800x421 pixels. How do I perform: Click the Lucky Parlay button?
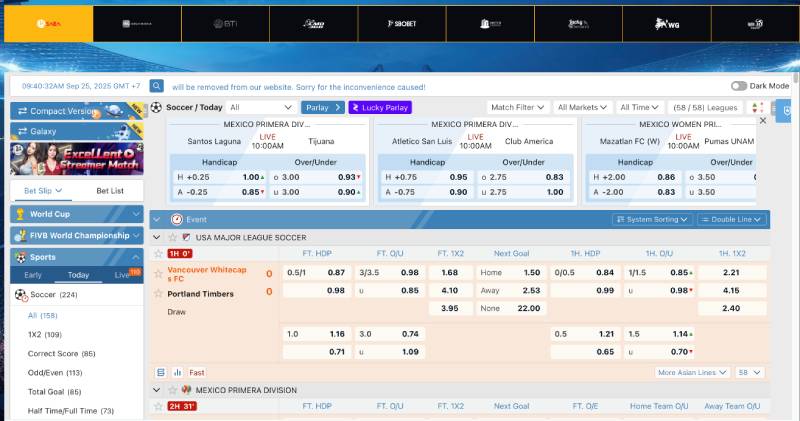[x=379, y=107]
